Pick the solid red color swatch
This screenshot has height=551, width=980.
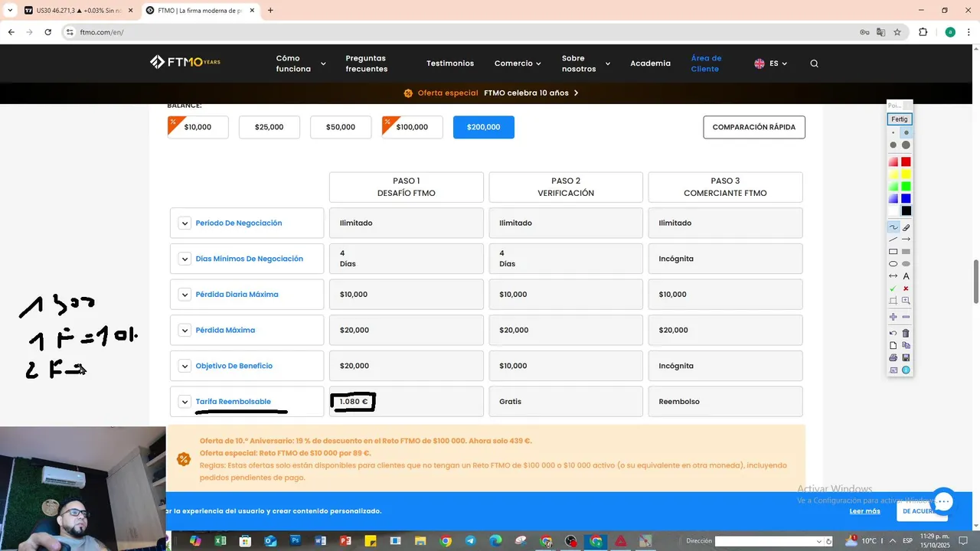[x=906, y=161]
